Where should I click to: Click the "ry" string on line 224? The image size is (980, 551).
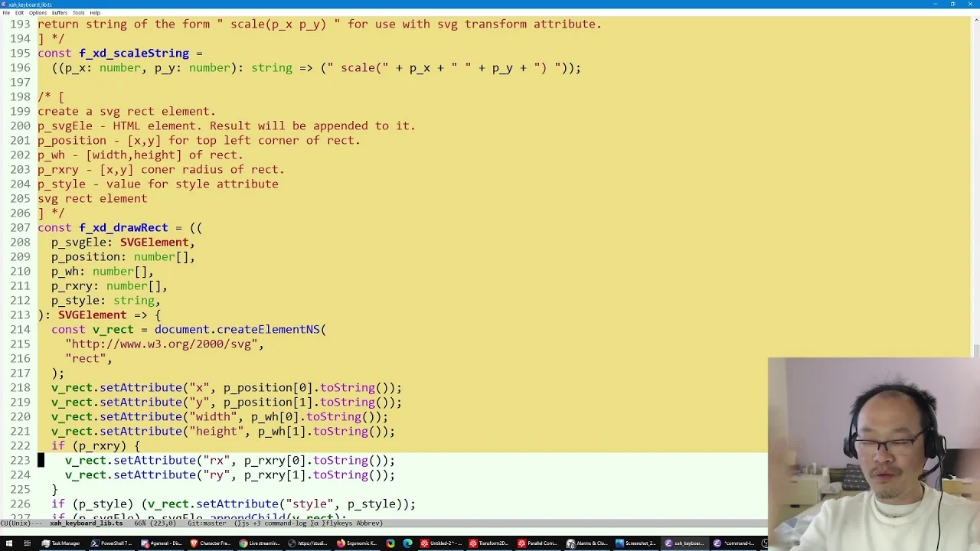(x=217, y=474)
